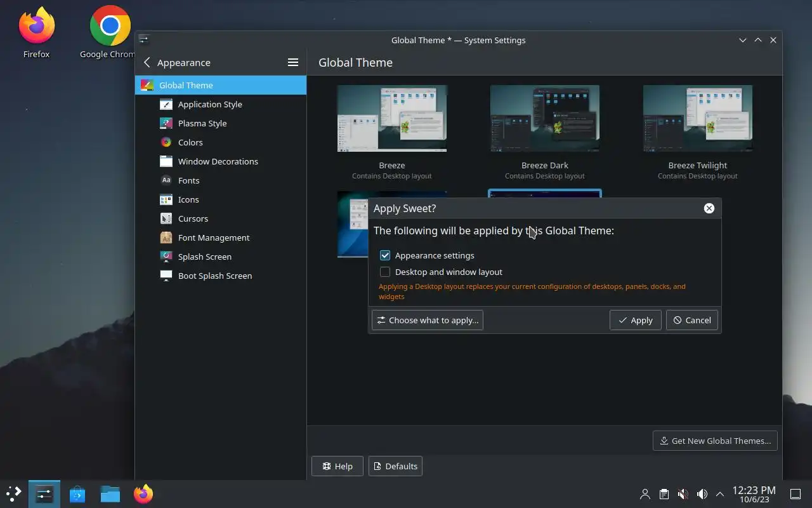This screenshot has height=508, width=812.
Task: Select the Breeze Dark theme thumbnail
Action: [545, 119]
